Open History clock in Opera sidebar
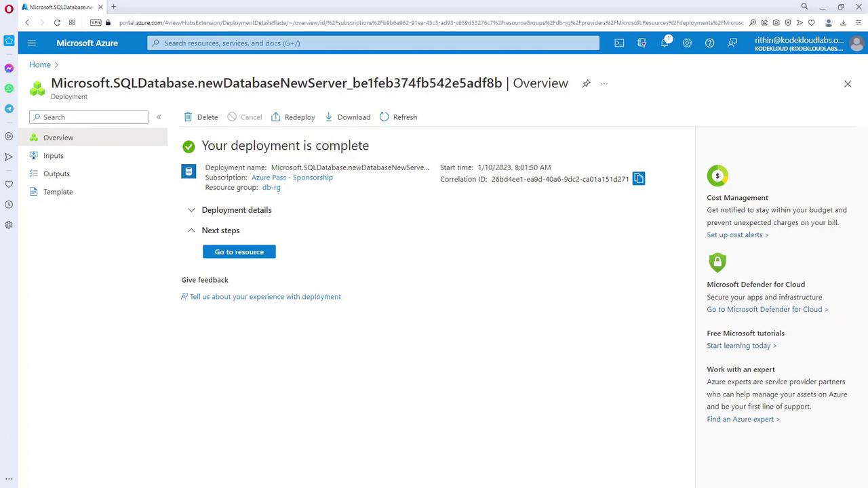Image resolution: width=868 pixels, height=488 pixels. 9,205
